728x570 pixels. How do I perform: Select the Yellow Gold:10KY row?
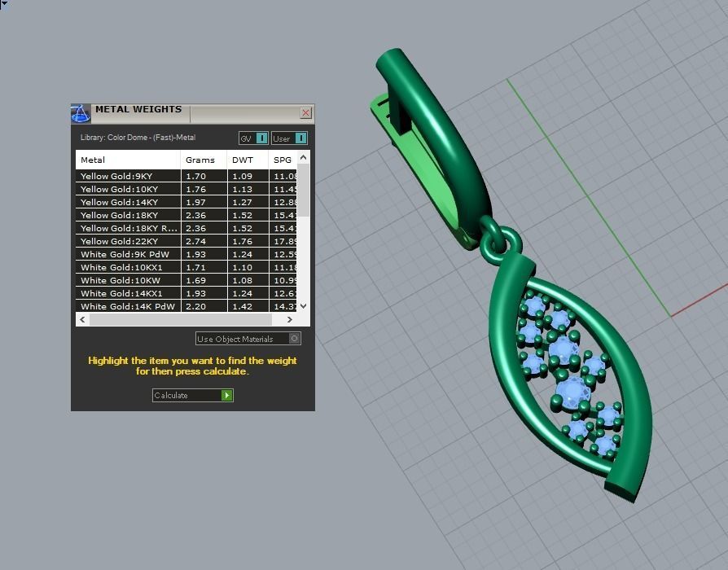[186, 189]
